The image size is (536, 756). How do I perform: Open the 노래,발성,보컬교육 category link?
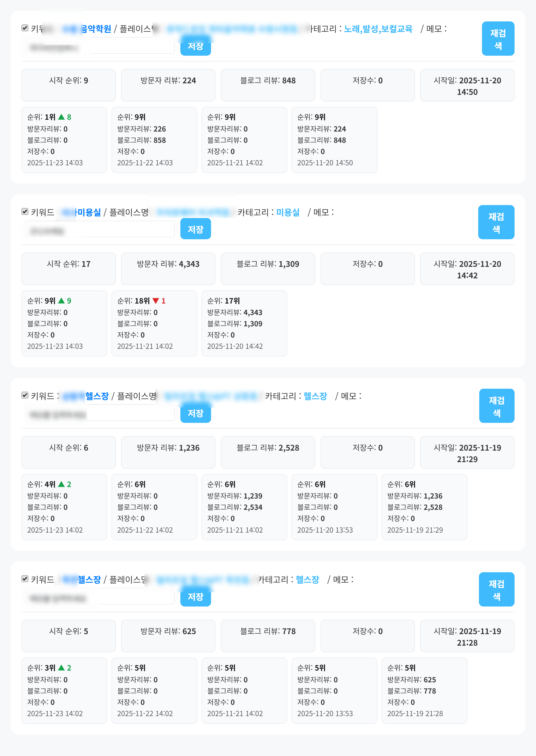pos(378,29)
